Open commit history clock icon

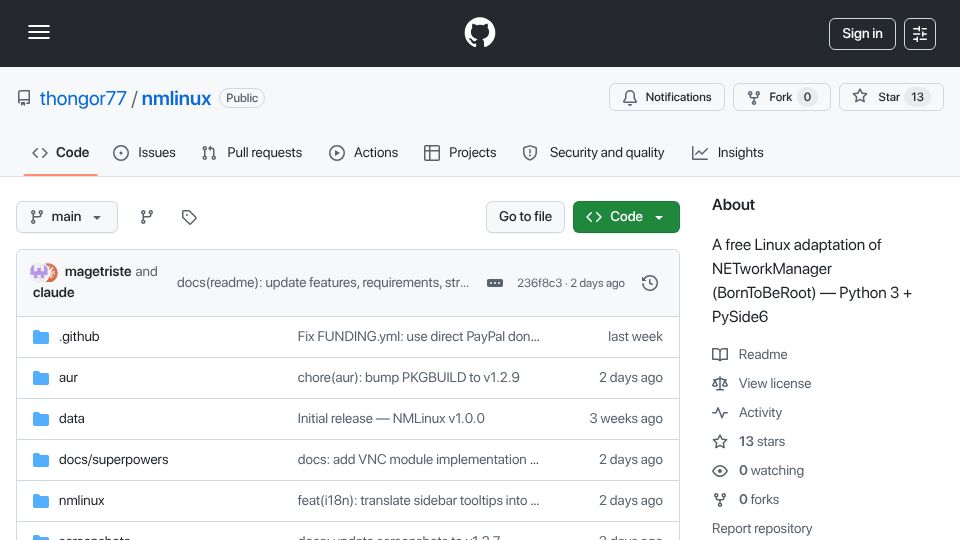(x=650, y=283)
